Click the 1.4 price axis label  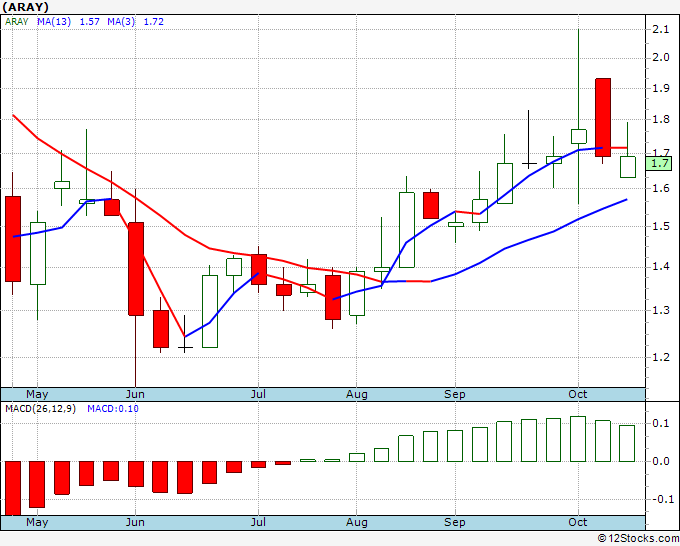pos(661,266)
